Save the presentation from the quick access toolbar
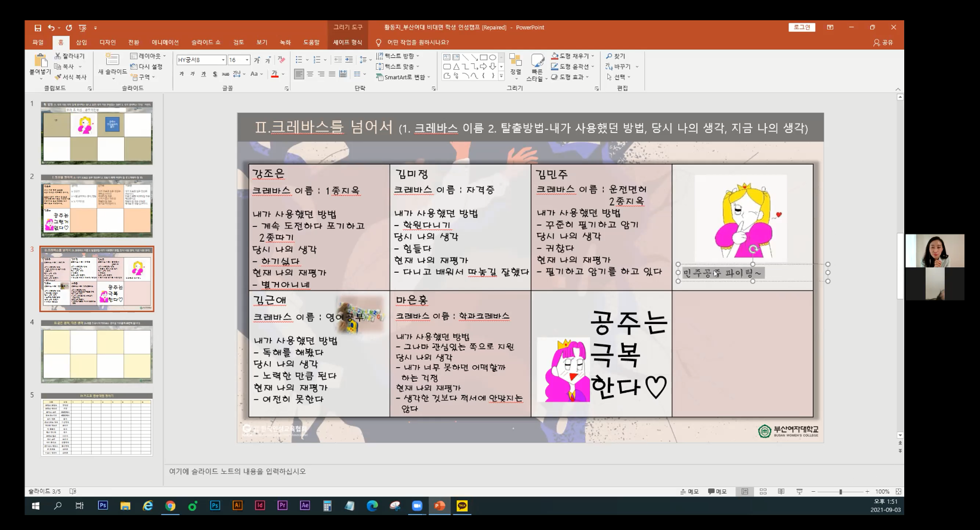Screen dimensions: 980x530 [38, 27]
